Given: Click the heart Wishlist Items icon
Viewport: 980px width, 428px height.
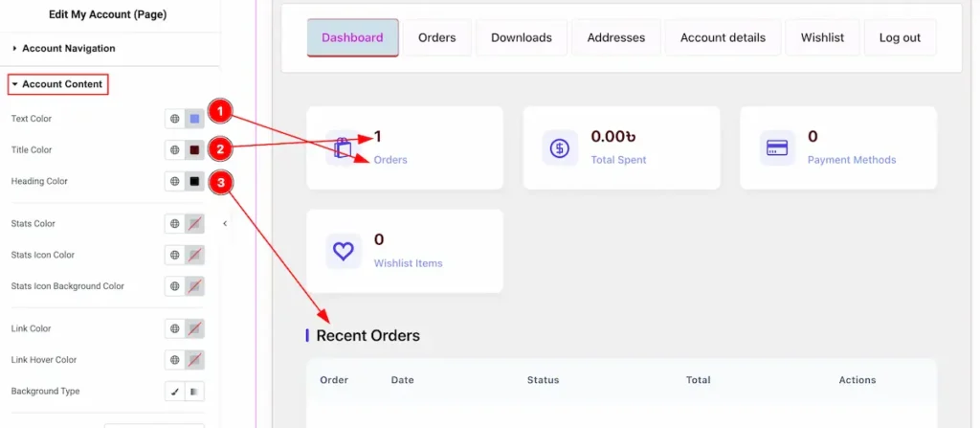Looking at the screenshot, I should (x=343, y=251).
